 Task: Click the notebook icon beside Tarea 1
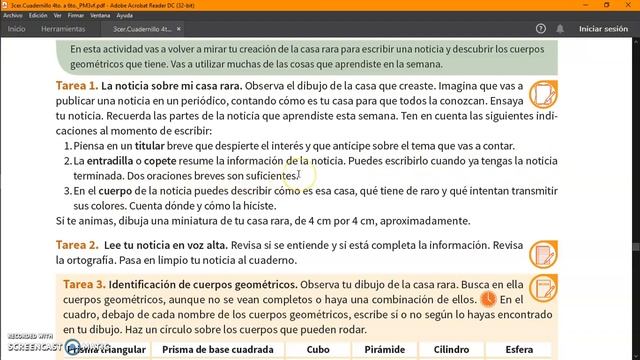click(543, 94)
